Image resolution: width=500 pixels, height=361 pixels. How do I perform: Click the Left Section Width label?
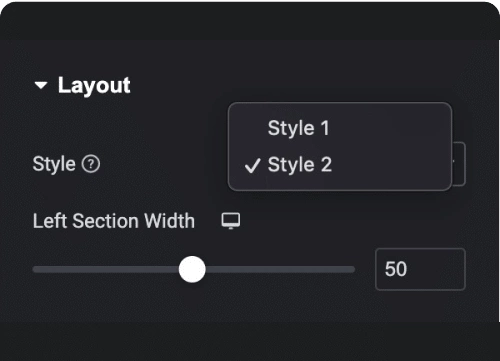(x=114, y=221)
